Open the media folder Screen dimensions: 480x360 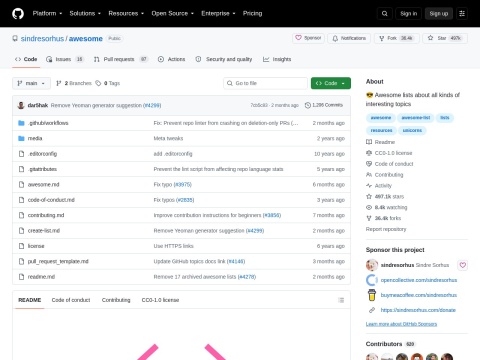[35, 138]
